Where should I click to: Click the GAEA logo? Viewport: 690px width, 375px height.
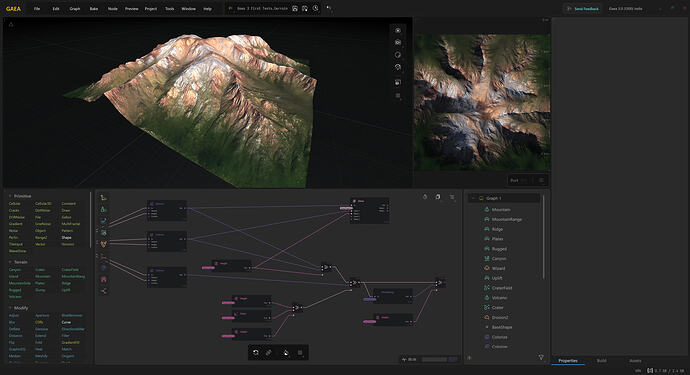pos(14,8)
